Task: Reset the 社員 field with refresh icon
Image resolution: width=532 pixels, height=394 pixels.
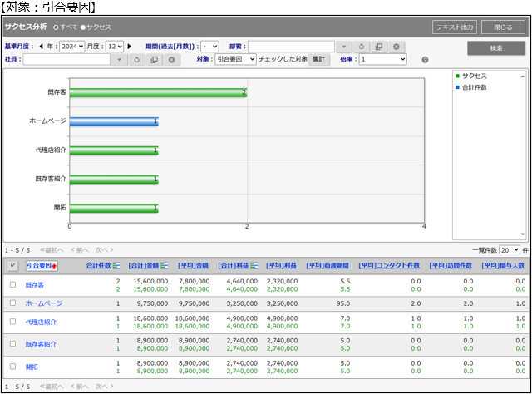Action: tap(136, 60)
